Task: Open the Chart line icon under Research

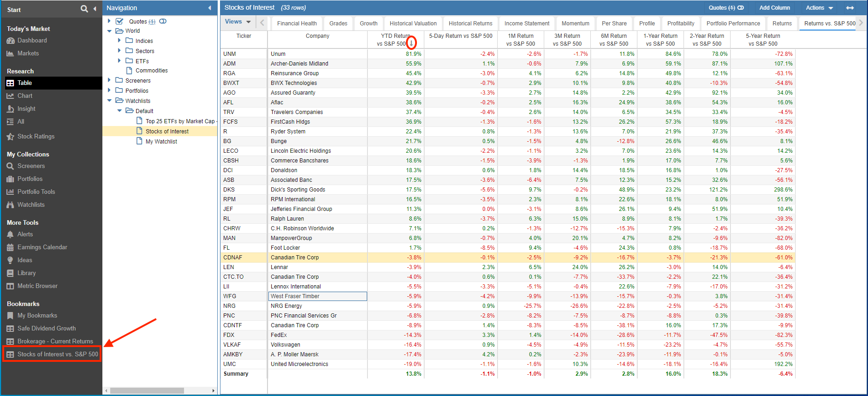Action: pyautogui.click(x=10, y=96)
